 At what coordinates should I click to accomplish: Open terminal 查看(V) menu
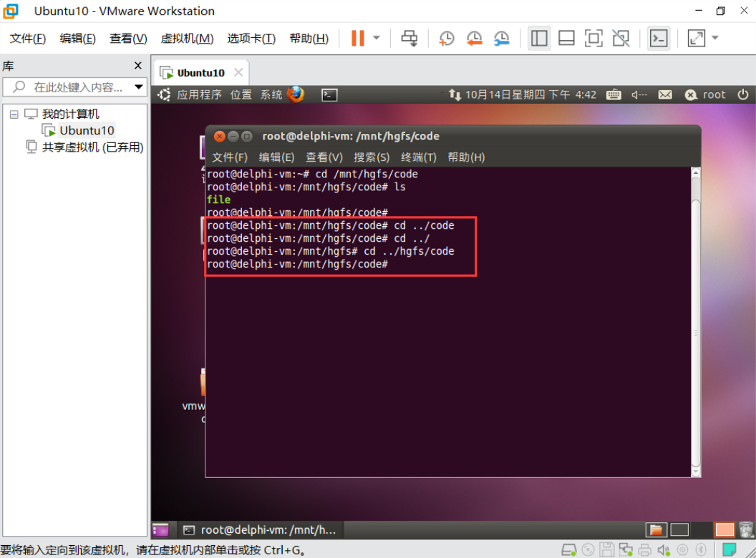point(324,157)
